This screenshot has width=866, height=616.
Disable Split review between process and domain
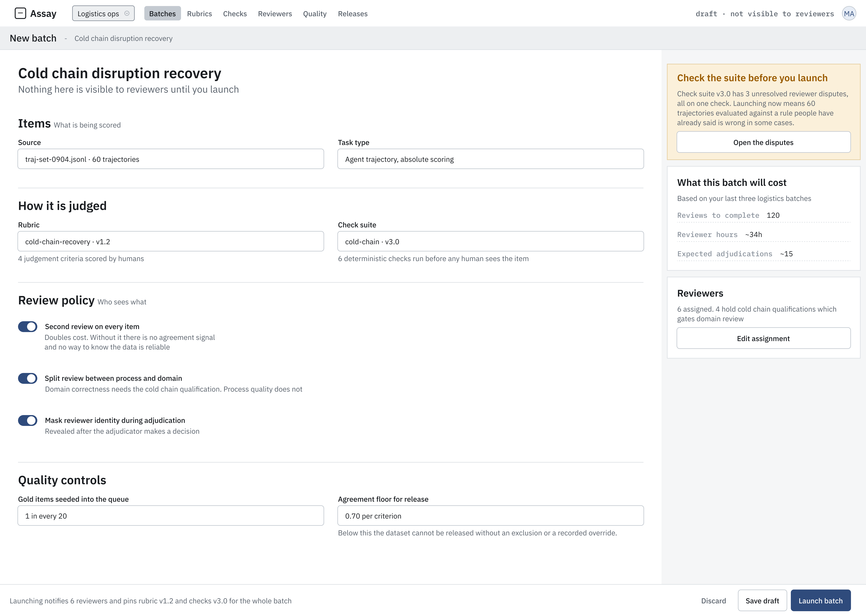point(28,378)
